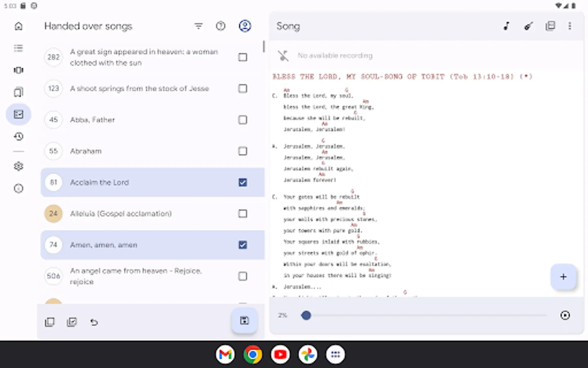This screenshot has width=588, height=368.
Task: Open the bookmarks icon in sidebar
Action: coord(18,92)
